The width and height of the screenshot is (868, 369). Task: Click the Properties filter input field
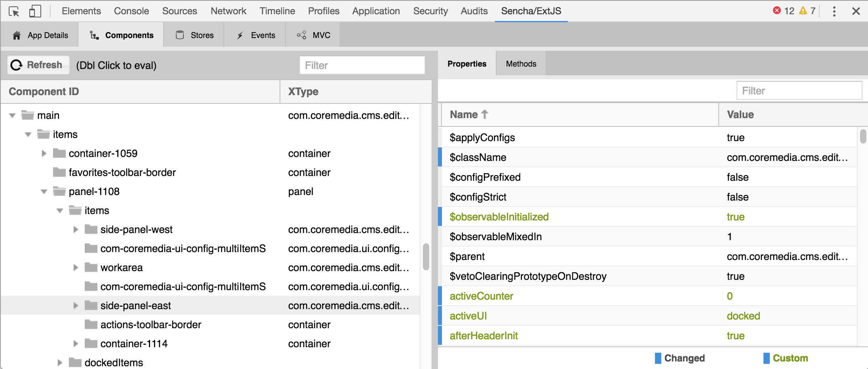point(799,90)
